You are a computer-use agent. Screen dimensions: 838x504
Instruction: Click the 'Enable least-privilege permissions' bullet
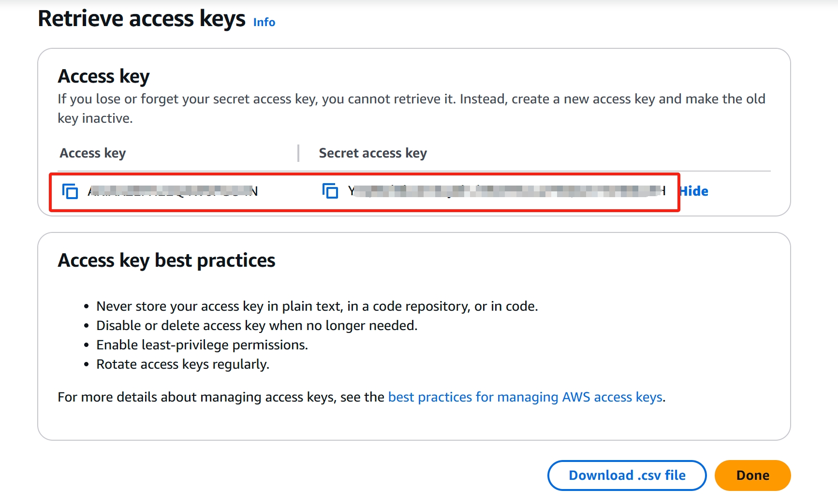tap(202, 345)
